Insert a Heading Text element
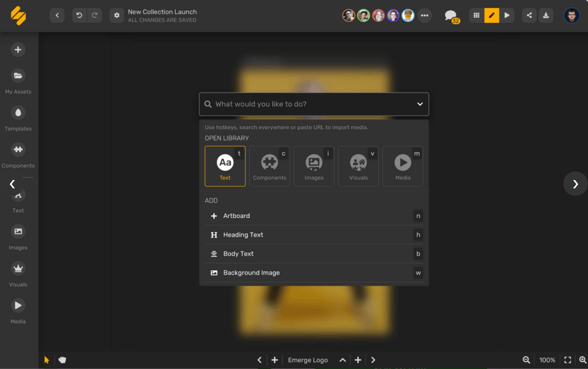The height and width of the screenshot is (369, 588). pos(314,235)
